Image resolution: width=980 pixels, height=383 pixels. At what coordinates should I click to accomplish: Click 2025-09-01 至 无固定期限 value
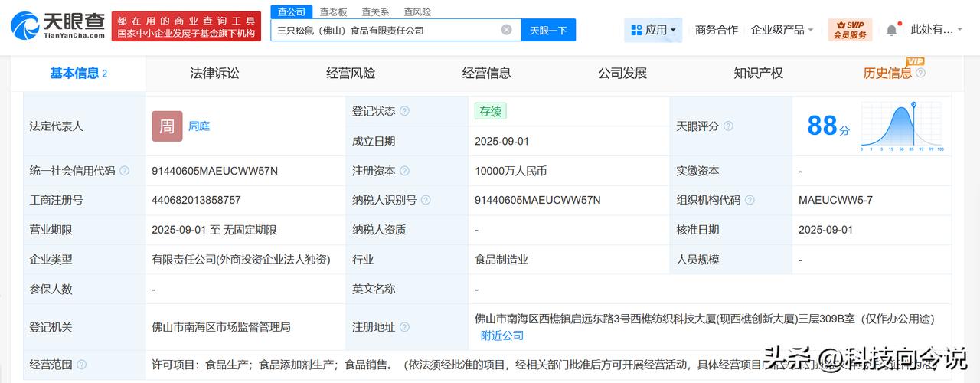point(214,230)
